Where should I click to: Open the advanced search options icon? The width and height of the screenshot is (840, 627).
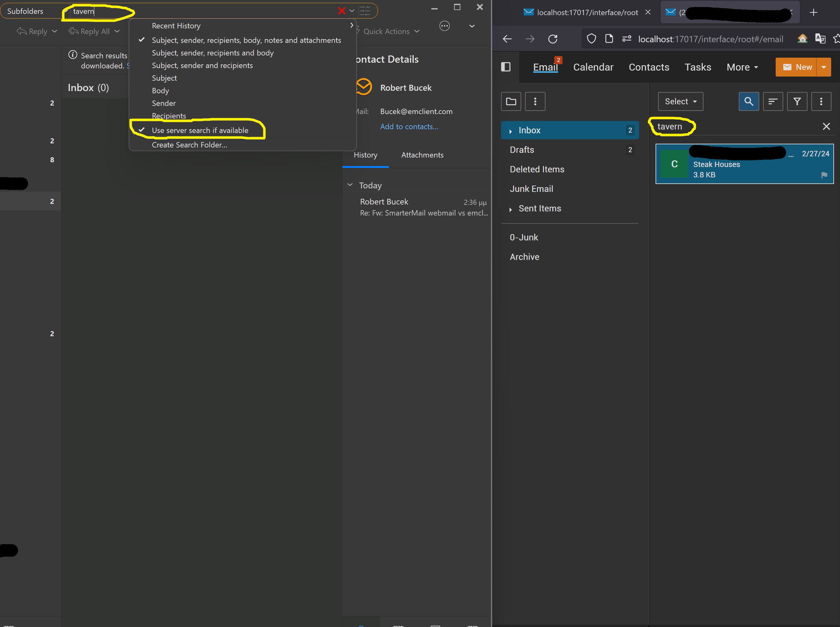365,11
